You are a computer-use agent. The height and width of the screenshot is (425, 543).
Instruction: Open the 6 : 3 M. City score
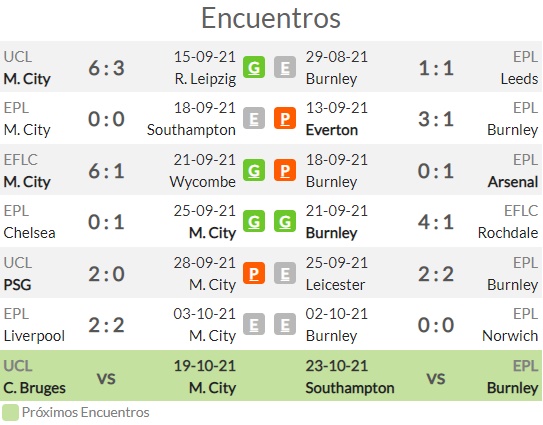(x=106, y=68)
